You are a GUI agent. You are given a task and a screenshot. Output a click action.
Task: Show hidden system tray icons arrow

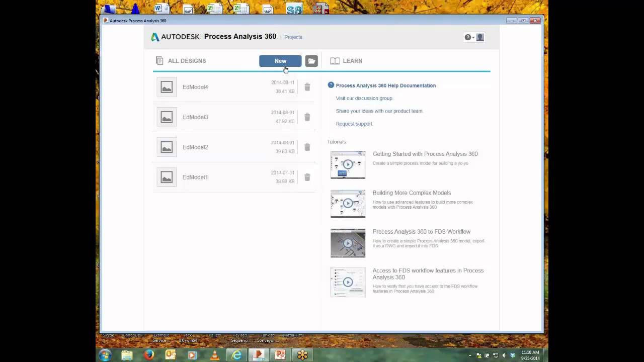point(470,355)
